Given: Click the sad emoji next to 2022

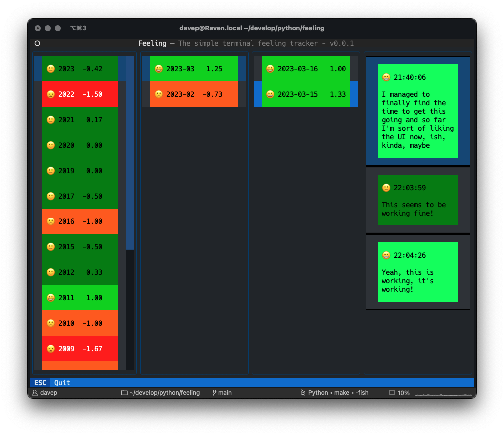Looking at the screenshot, I should pos(50,94).
